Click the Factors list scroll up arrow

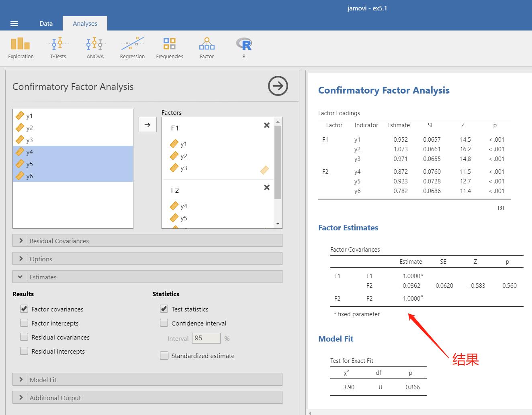[x=278, y=122]
